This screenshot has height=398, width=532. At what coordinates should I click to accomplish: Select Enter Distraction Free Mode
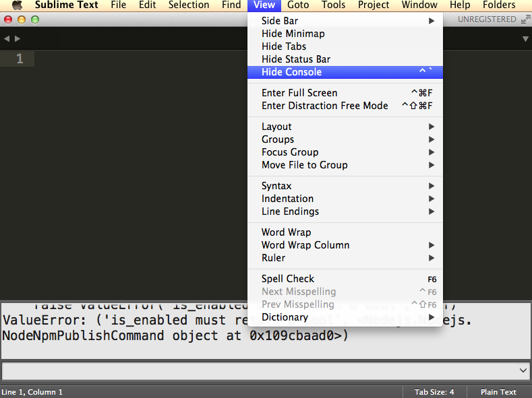[345, 106]
